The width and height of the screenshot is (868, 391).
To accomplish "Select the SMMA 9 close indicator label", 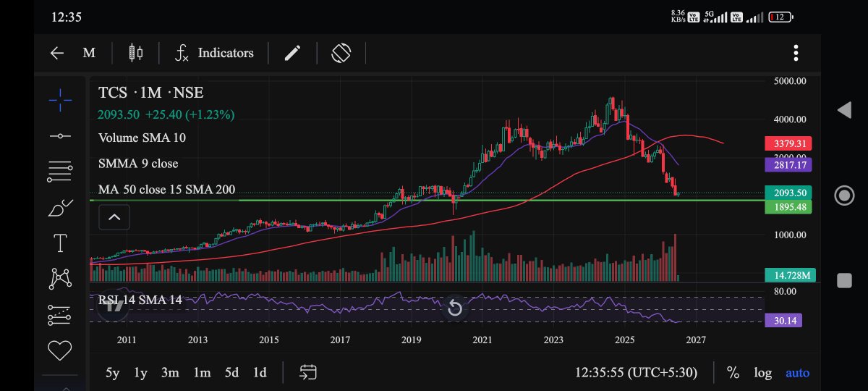I will pyautogui.click(x=138, y=164).
